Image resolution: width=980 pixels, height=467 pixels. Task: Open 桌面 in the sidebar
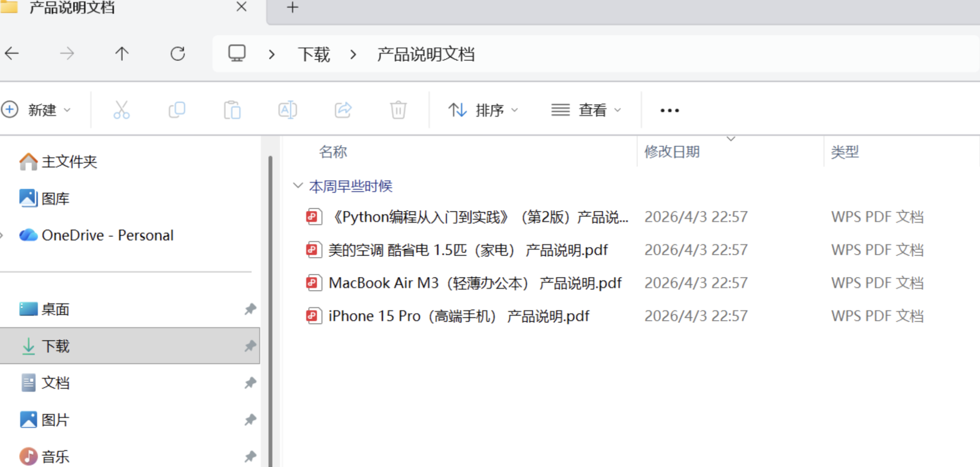point(44,309)
